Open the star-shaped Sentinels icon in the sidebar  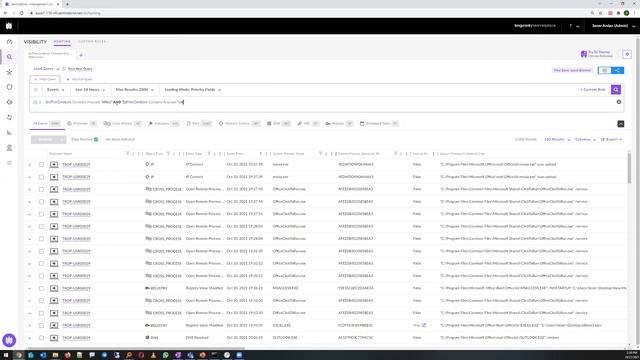[x=9, y=72]
